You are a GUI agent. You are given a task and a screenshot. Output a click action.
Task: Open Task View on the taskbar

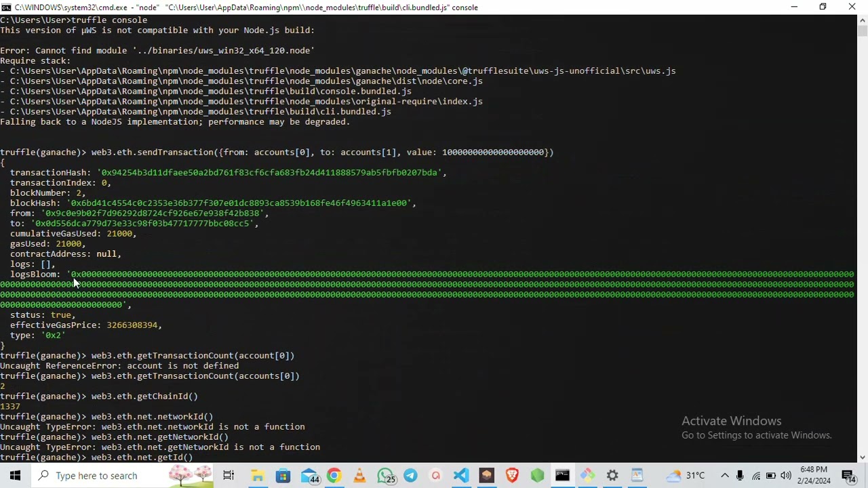point(229,476)
